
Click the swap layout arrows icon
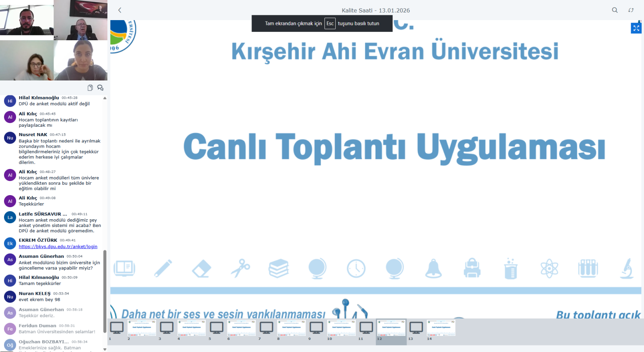(x=631, y=10)
